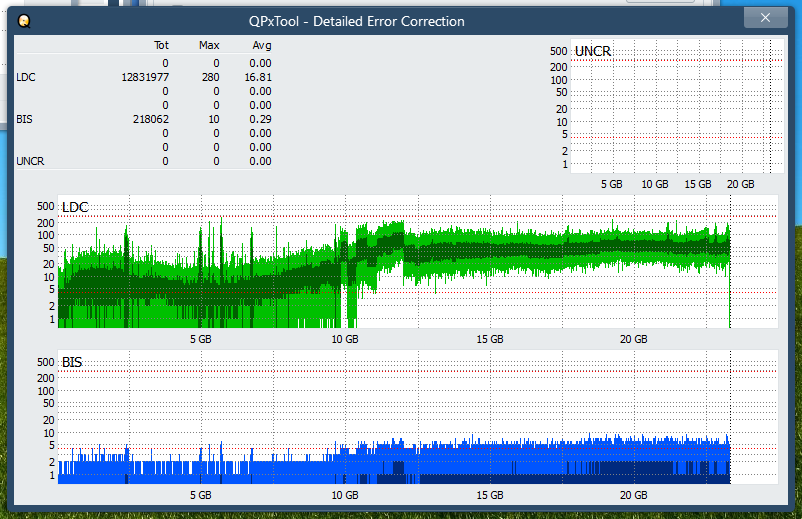Image resolution: width=802 pixels, height=519 pixels.
Task: Click the BIS average value 0.29
Action: coord(261,119)
